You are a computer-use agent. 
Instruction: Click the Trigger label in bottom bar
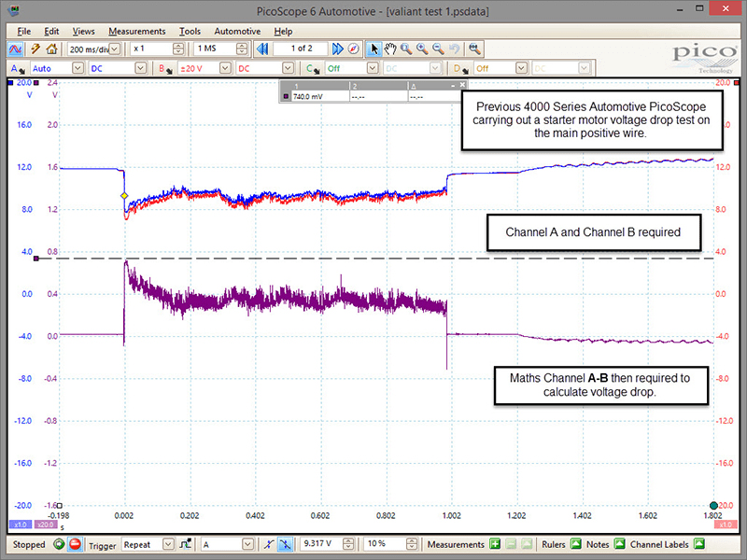tap(103, 545)
